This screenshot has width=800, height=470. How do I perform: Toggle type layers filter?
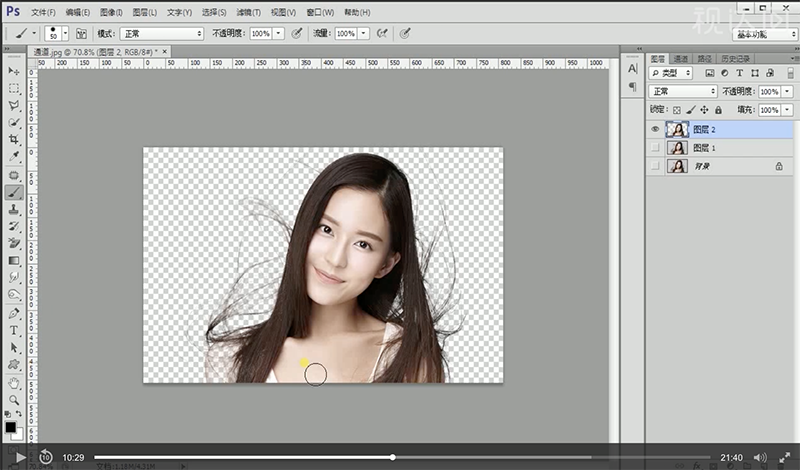tap(740, 73)
